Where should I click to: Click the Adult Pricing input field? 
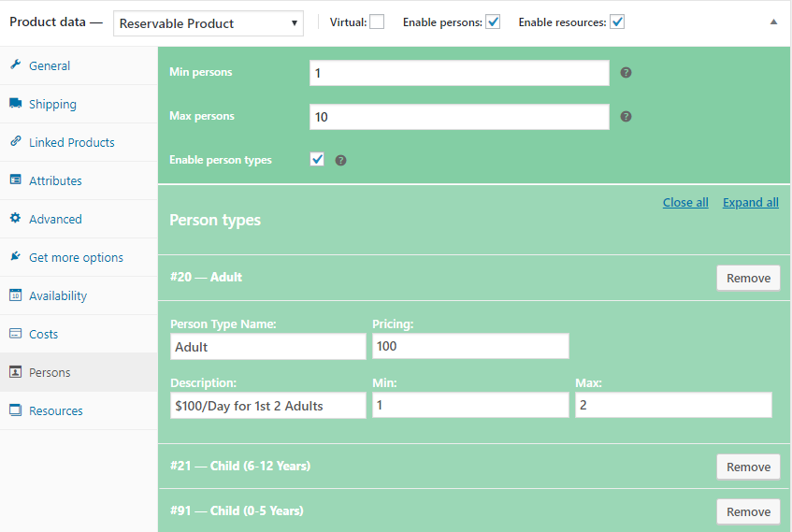point(469,347)
